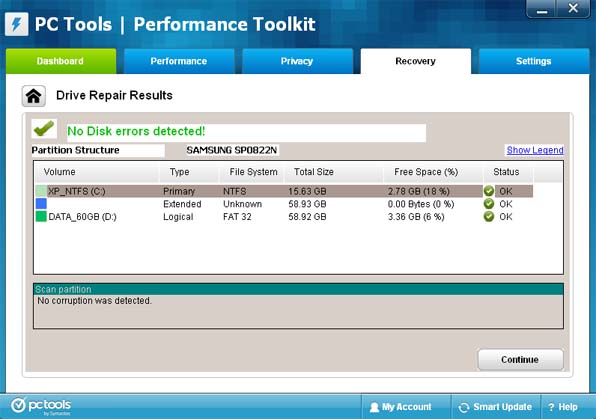Image resolution: width=596 pixels, height=419 pixels.
Task: Click the Continue button
Action: click(520, 359)
